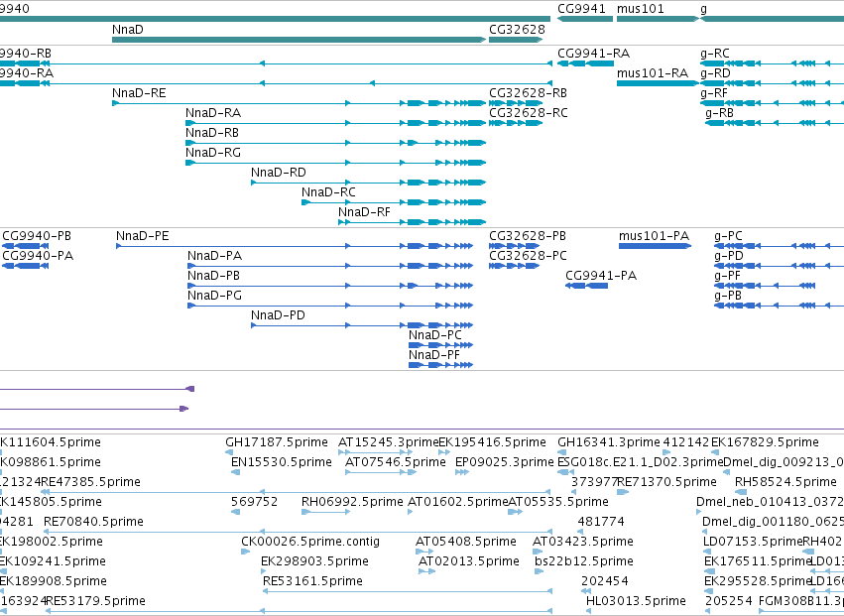Select the RH58524.5prime EST label
This screenshot has height=616, width=844.
785,482
